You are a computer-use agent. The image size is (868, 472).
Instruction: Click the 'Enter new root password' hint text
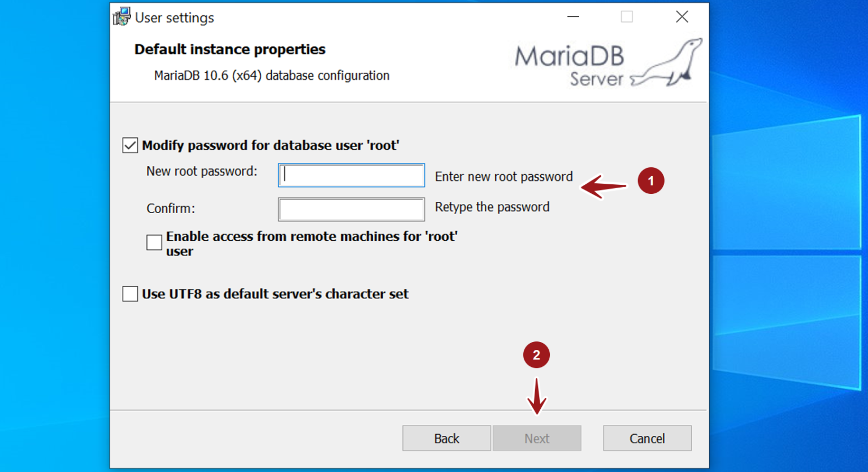click(504, 176)
